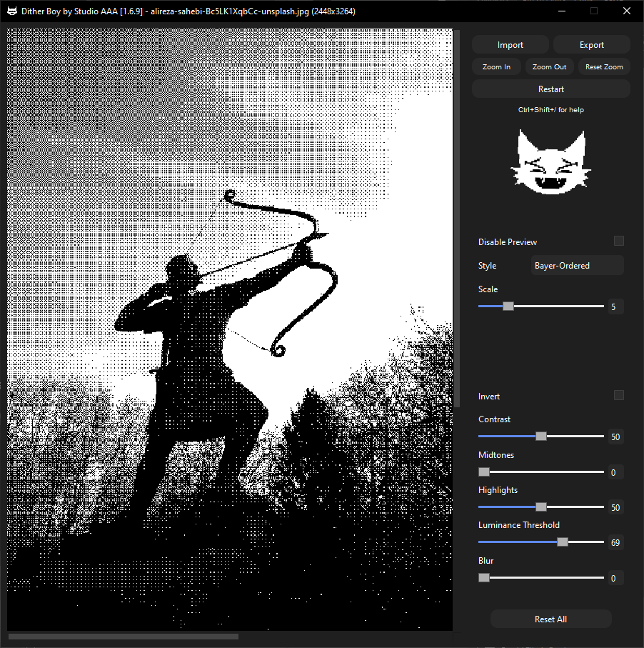Screen dimensions: 644x648
Task: Click the dithered archer preview image
Action: click(230, 329)
